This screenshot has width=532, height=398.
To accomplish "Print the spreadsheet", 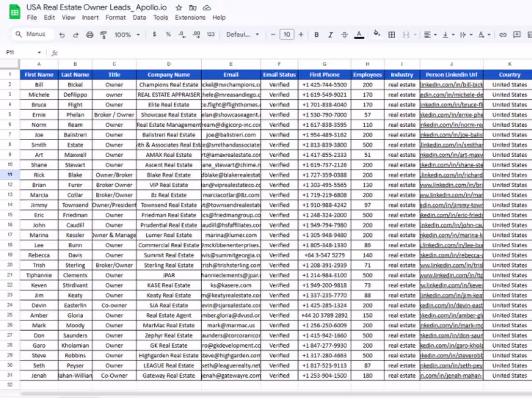I will 89,35.
